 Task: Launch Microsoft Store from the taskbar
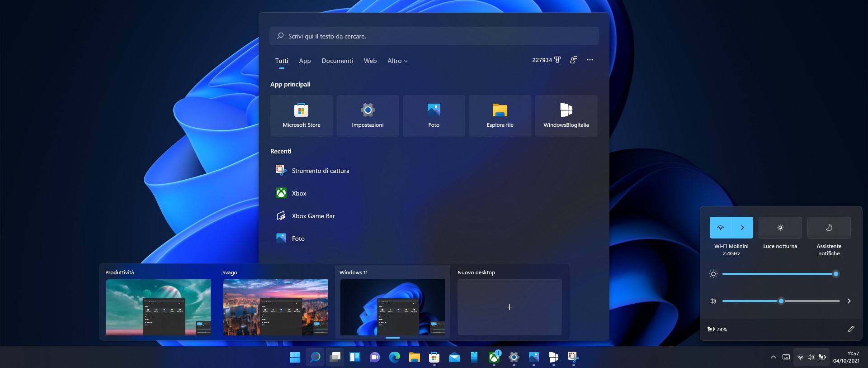click(x=434, y=357)
